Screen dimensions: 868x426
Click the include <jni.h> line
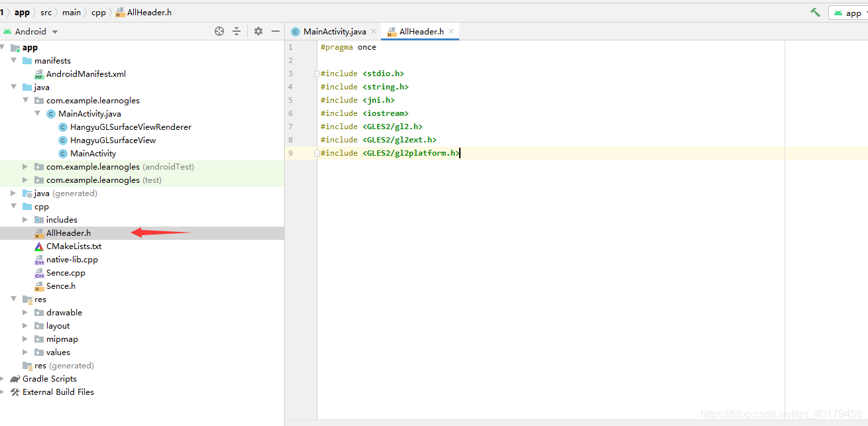358,100
